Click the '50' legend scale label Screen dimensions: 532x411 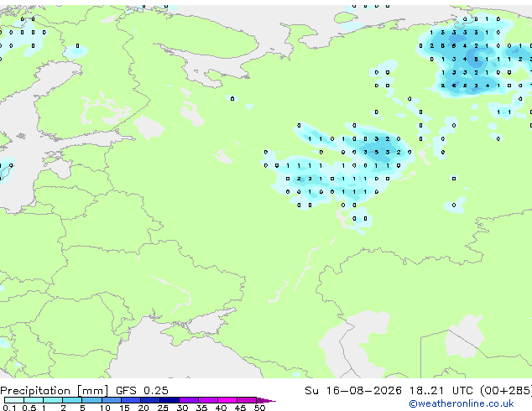point(259,408)
